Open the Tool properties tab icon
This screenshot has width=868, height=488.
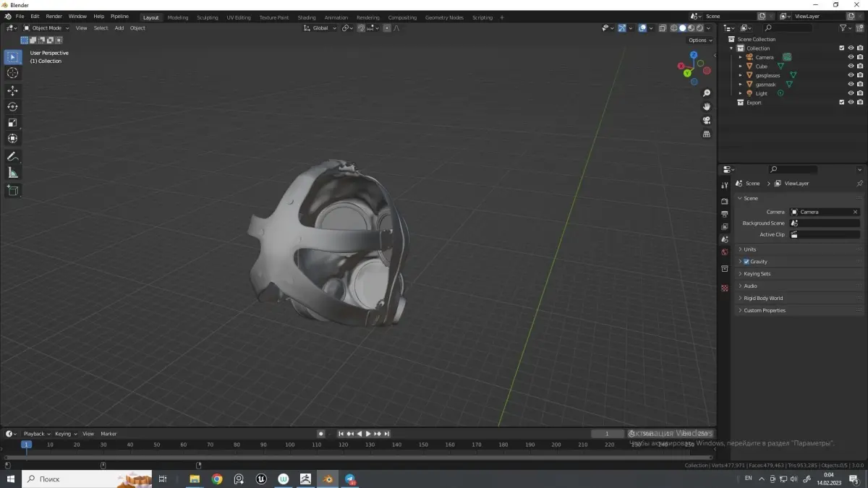pos(725,186)
